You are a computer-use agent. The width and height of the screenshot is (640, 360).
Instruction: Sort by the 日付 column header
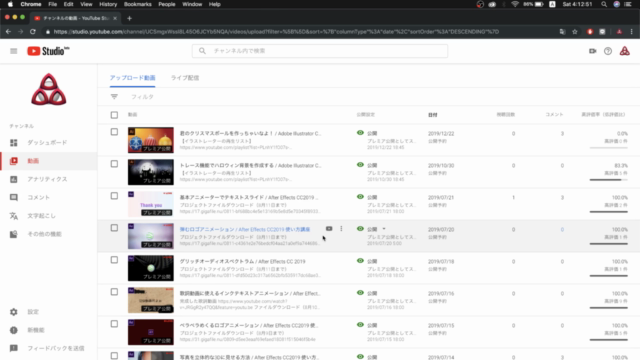click(x=433, y=115)
